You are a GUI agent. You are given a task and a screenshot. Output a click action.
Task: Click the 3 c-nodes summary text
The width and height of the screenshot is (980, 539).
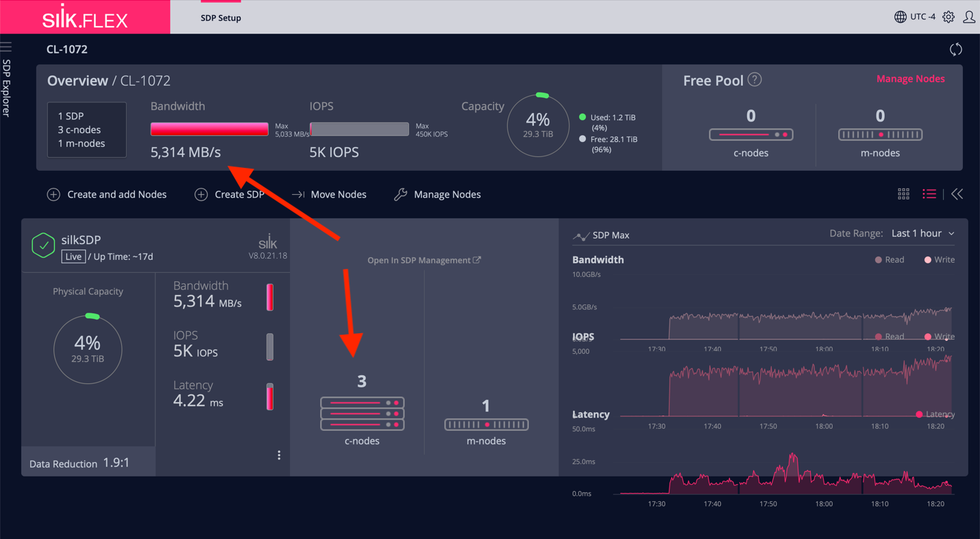(x=79, y=130)
